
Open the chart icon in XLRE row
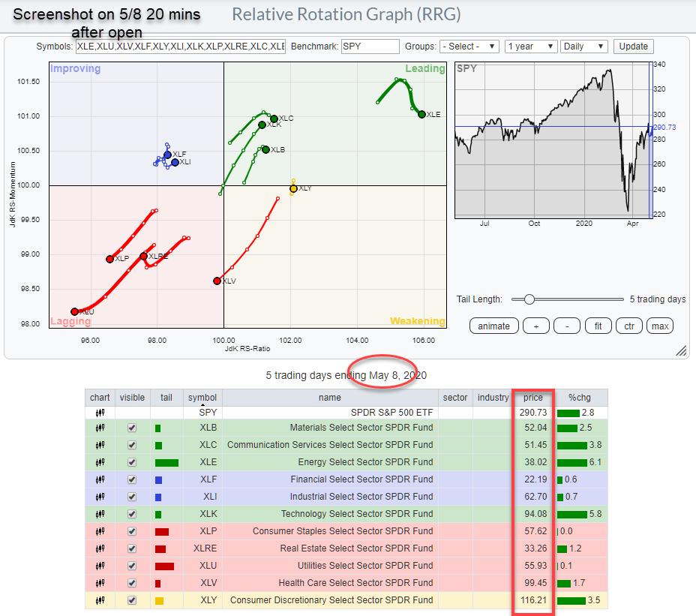(x=100, y=548)
